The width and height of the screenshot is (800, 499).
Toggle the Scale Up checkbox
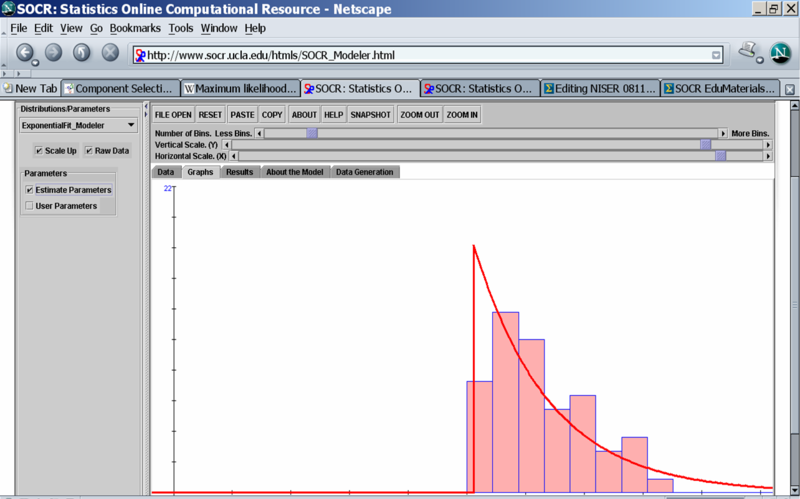tap(39, 151)
